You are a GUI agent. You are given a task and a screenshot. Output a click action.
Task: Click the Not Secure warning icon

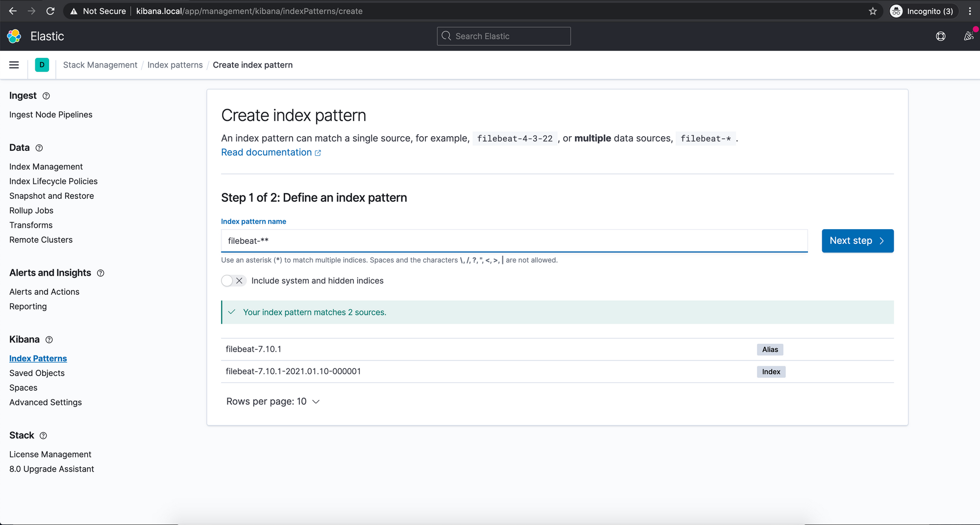74,11
